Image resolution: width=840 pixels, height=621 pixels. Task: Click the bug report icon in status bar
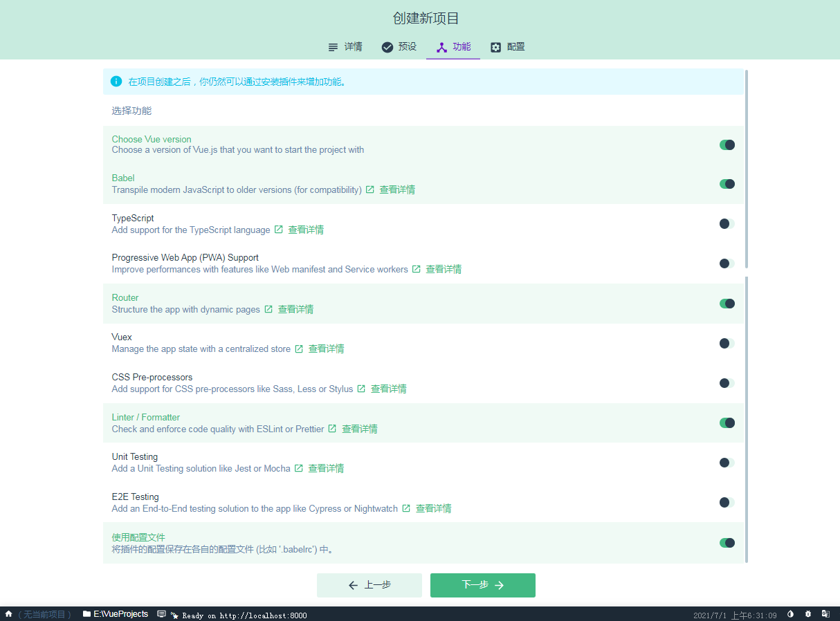[x=807, y=614]
